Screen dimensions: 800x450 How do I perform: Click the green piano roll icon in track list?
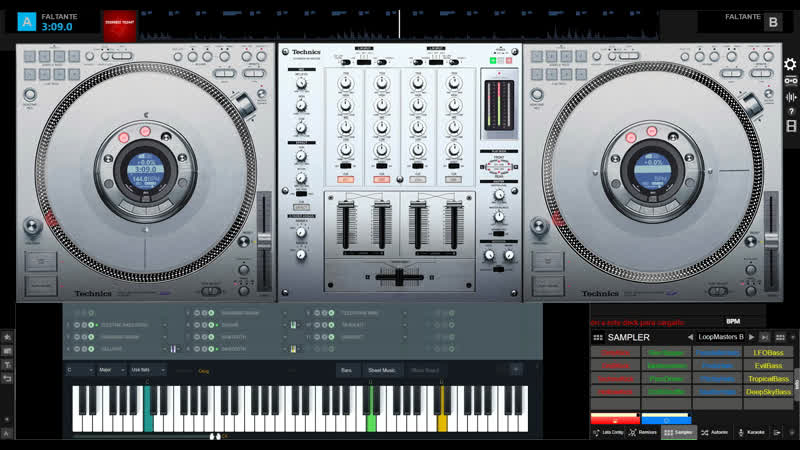tap(293, 325)
